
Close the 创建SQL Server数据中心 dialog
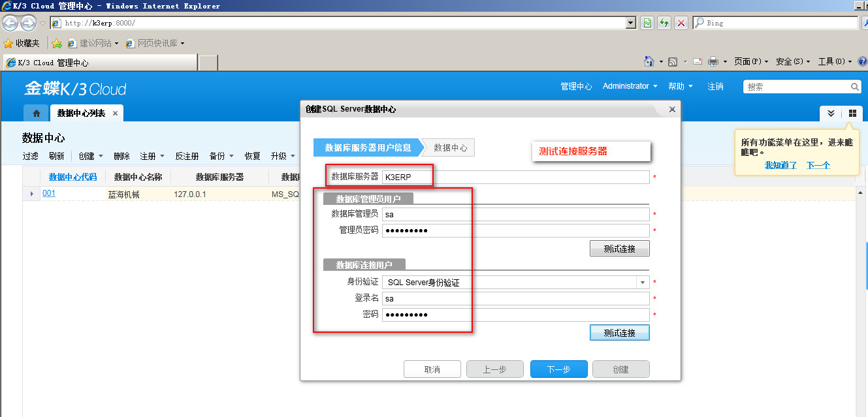(672, 110)
